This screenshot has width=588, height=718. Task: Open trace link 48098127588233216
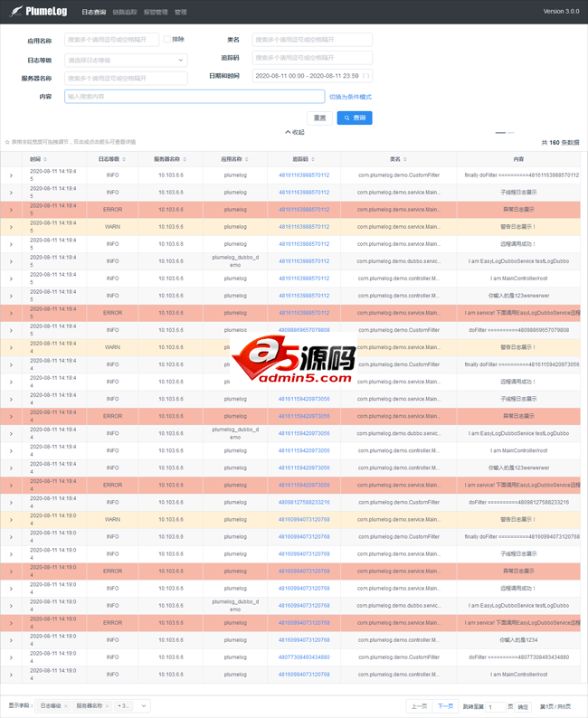pos(304,502)
